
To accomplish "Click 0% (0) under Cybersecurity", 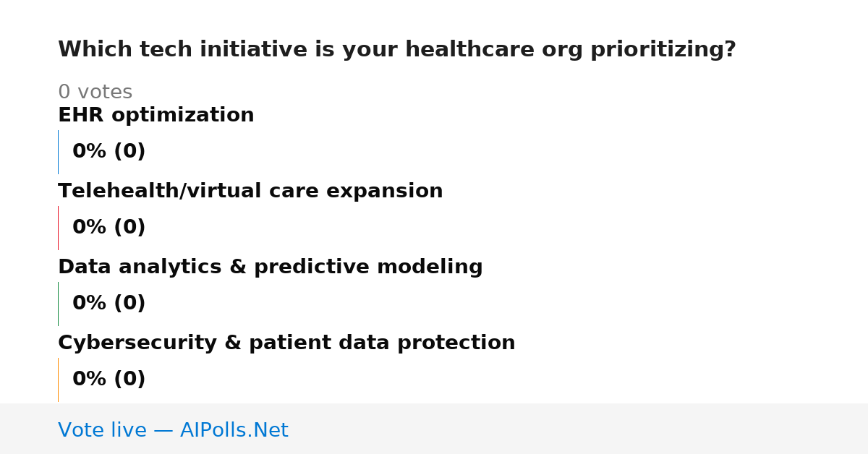I will [109, 380].
